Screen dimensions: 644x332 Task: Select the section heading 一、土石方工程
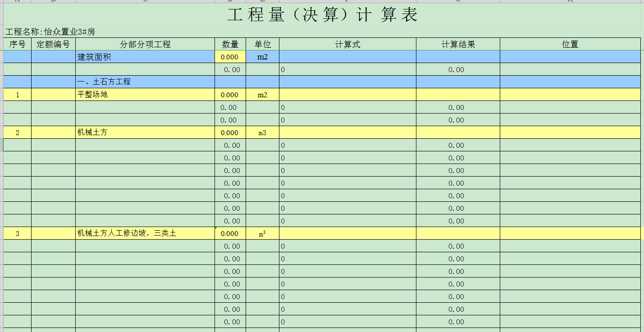145,82
